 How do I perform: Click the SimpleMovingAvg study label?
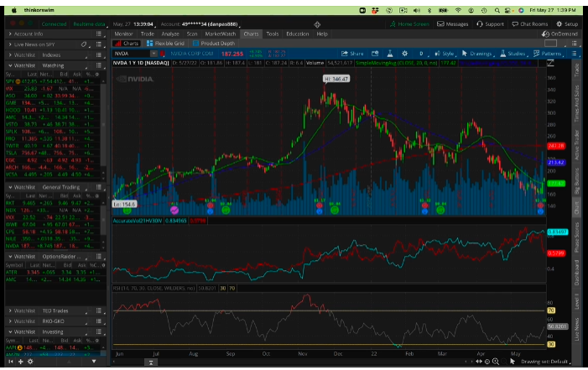tap(396, 63)
